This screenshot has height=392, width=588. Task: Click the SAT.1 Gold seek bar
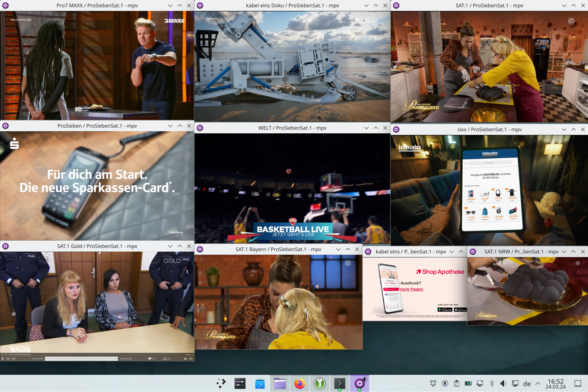coord(81,359)
